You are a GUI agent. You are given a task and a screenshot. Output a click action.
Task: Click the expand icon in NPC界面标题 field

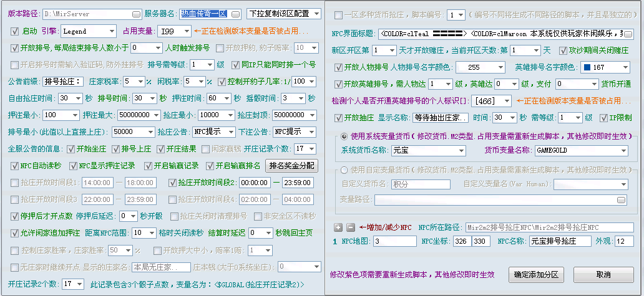[628, 34]
